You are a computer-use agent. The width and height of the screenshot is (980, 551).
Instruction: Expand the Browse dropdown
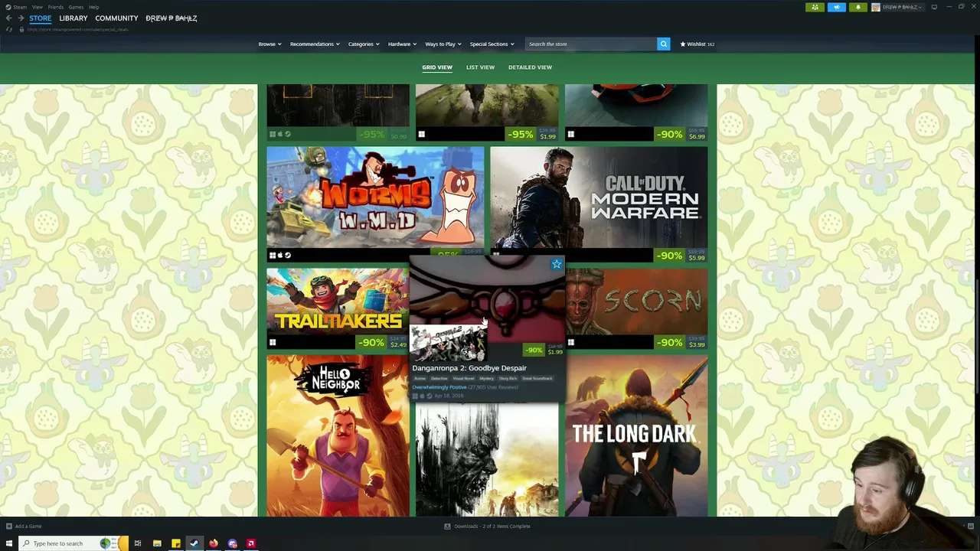[x=269, y=44]
